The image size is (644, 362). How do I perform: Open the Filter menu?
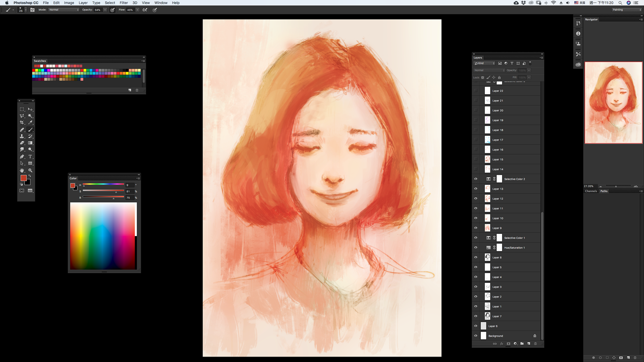[x=123, y=3]
